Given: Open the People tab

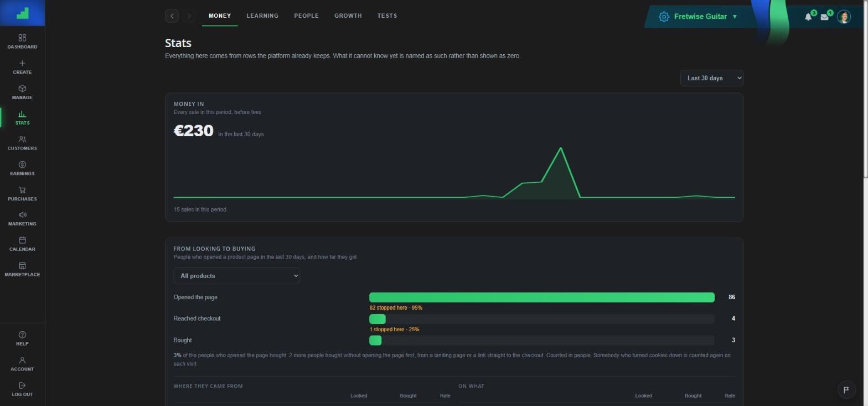Looking at the screenshot, I should pyautogui.click(x=306, y=16).
